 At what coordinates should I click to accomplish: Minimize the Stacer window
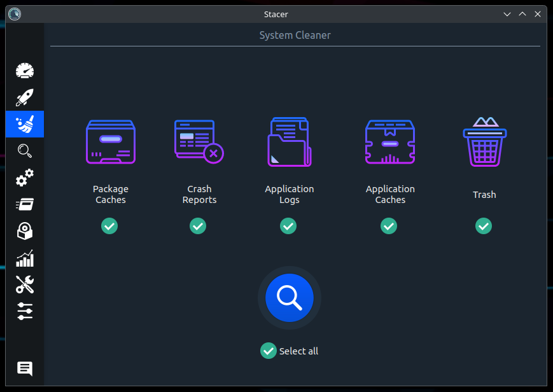(507, 14)
